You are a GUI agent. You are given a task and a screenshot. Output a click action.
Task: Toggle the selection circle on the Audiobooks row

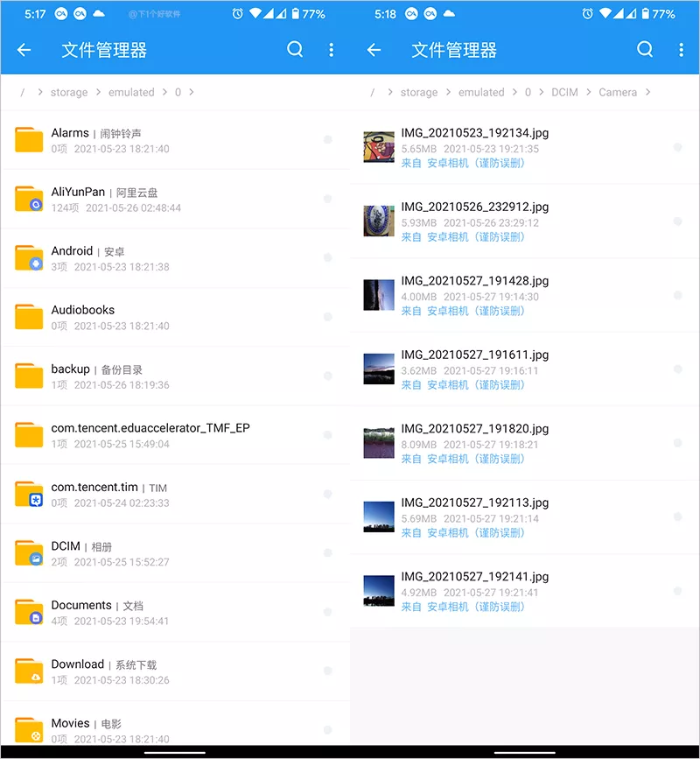[x=327, y=317]
